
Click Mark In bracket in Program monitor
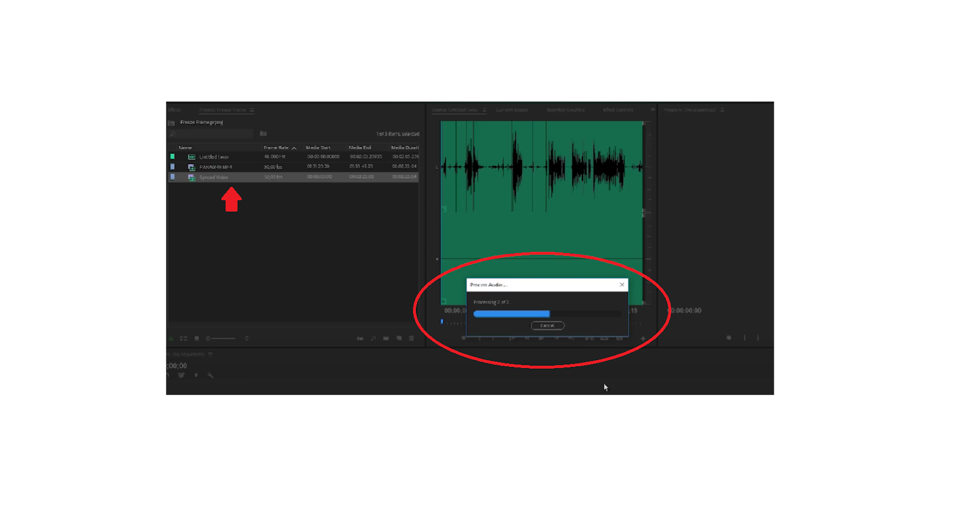[745, 338]
